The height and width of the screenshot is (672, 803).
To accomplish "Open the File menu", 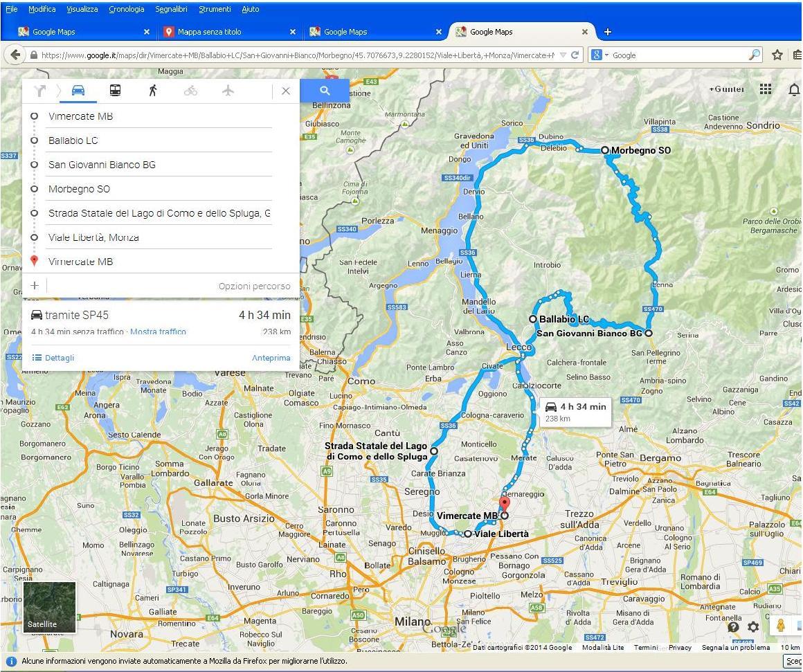I will coord(11,9).
